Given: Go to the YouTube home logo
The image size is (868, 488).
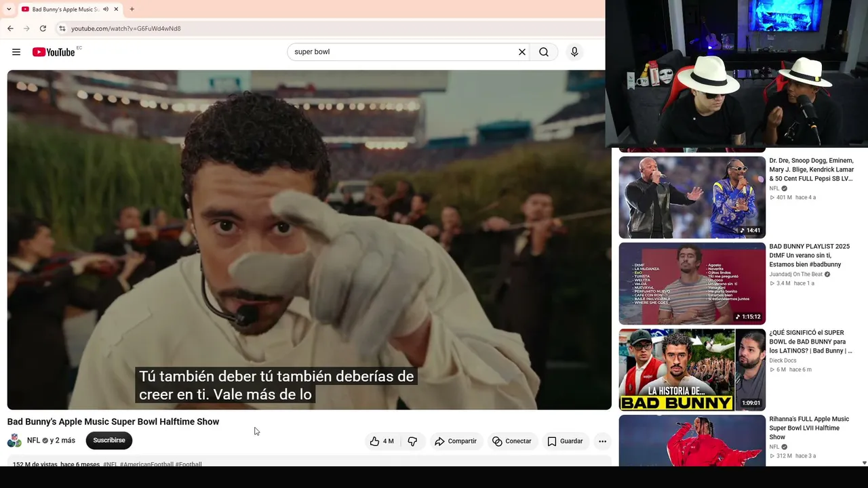Looking at the screenshot, I should tap(54, 52).
